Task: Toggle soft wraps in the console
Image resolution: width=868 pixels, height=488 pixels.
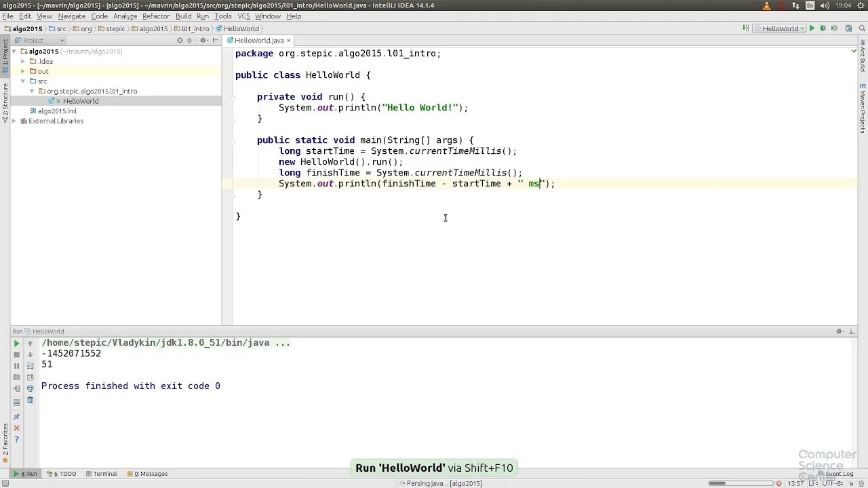Action: tap(30, 366)
